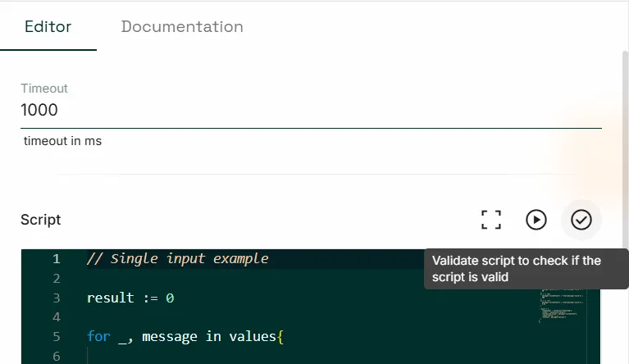Click line number 1 in gutter
Screen dimensions: 629x364
point(57,259)
